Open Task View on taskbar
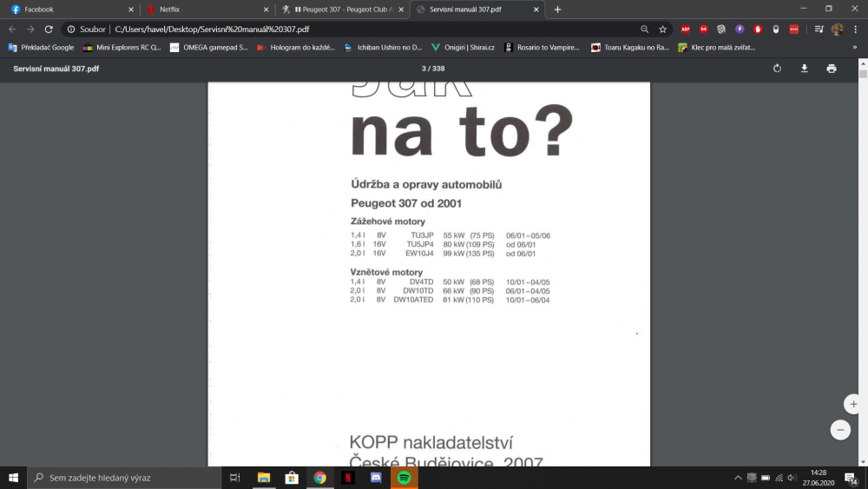868x489 pixels. pyautogui.click(x=234, y=478)
